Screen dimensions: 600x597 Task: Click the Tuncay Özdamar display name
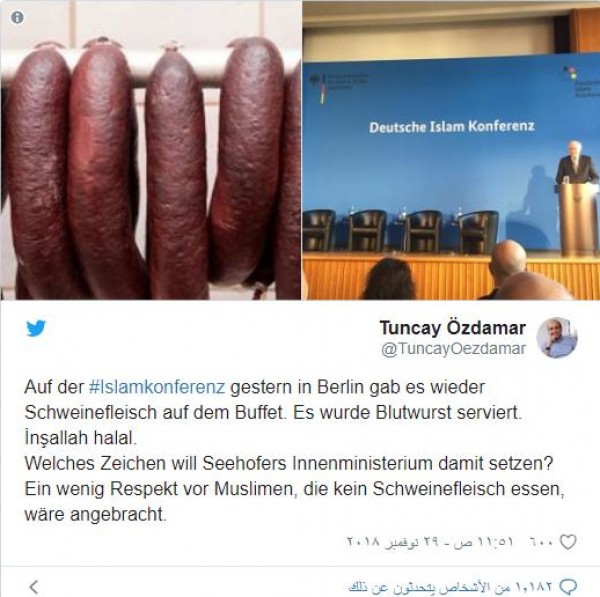pyautogui.click(x=452, y=328)
